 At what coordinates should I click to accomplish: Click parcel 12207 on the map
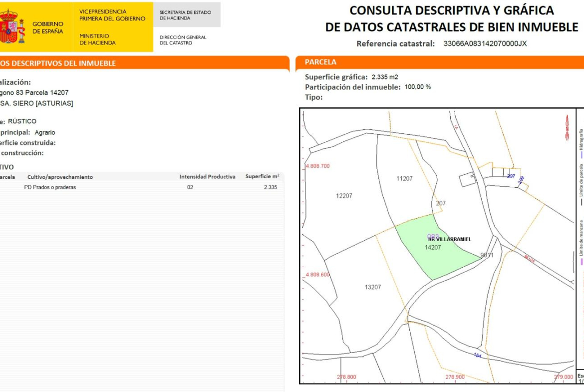click(343, 196)
